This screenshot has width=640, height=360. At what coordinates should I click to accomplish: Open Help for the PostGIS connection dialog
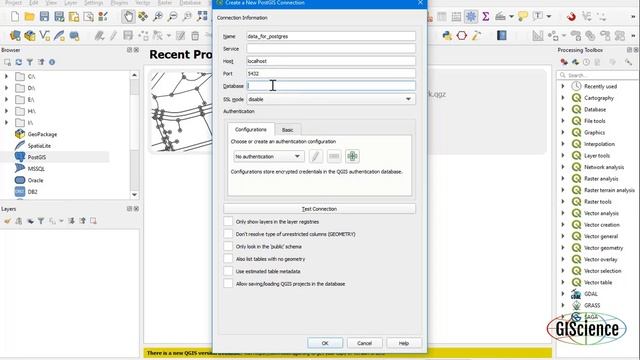coord(404,343)
